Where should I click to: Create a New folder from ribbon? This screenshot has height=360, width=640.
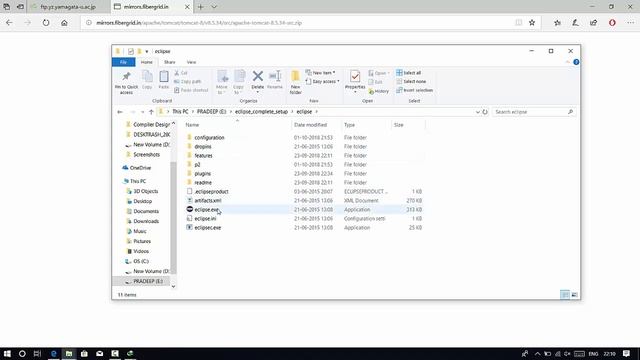(x=296, y=82)
